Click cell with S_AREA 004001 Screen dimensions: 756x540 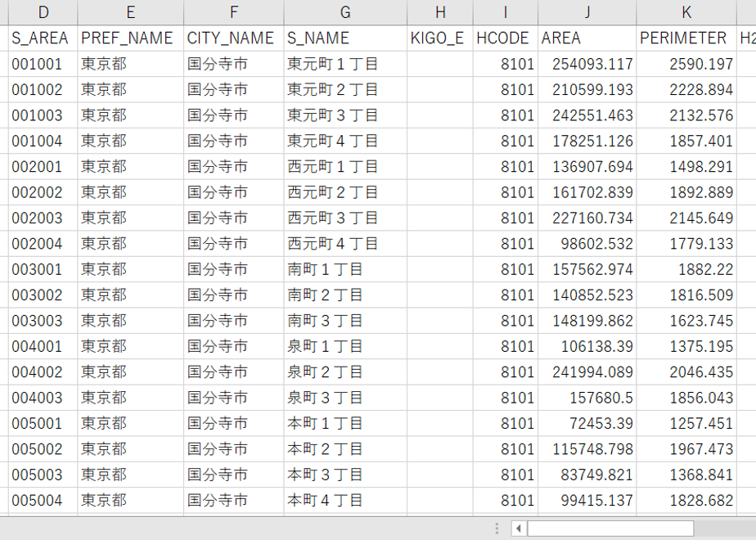click(x=43, y=346)
